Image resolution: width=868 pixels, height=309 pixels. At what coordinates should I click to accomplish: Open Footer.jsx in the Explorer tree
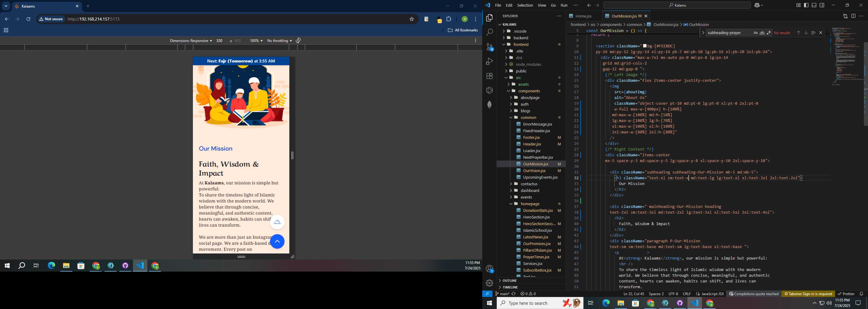tap(531, 137)
